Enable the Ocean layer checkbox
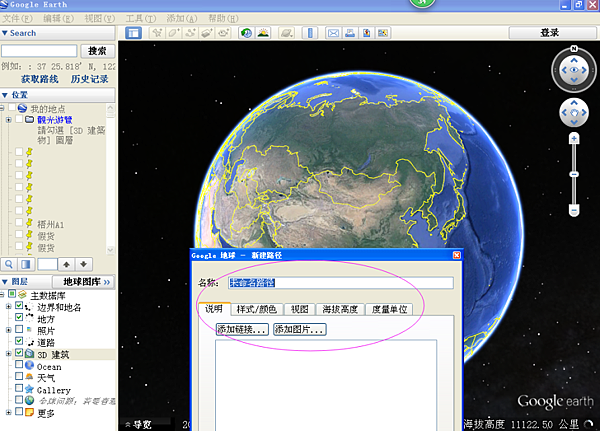The image size is (600, 431). click(x=19, y=364)
